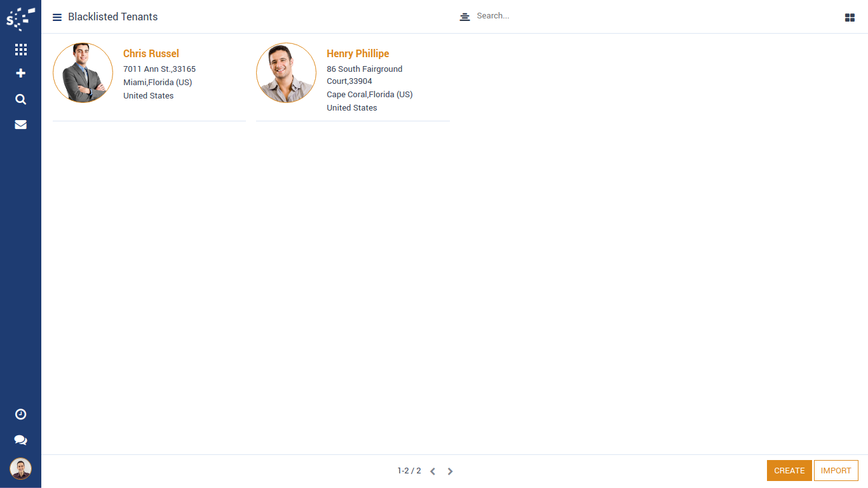868x488 pixels.
Task: Select the 7011 Ann St.,33165 address text
Action: coord(159,69)
